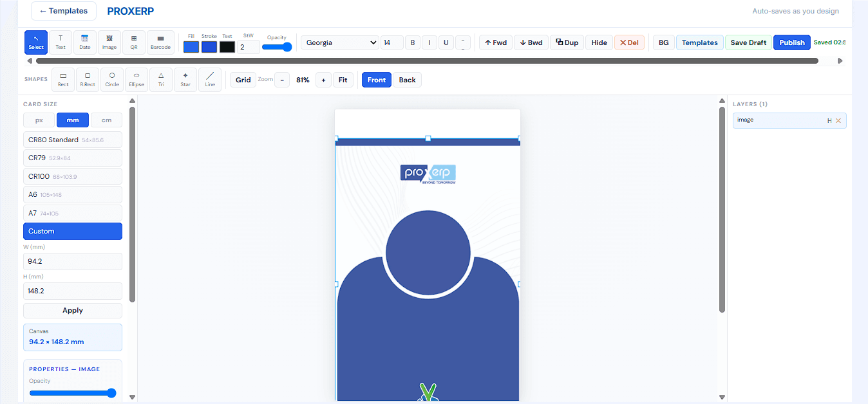Select A6 card size

tap(73, 194)
